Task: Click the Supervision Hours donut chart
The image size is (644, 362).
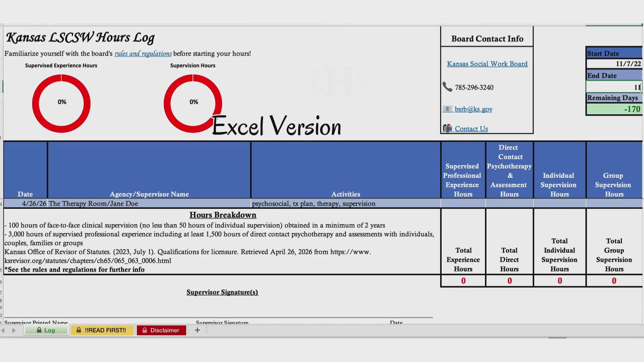Action: [193, 103]
